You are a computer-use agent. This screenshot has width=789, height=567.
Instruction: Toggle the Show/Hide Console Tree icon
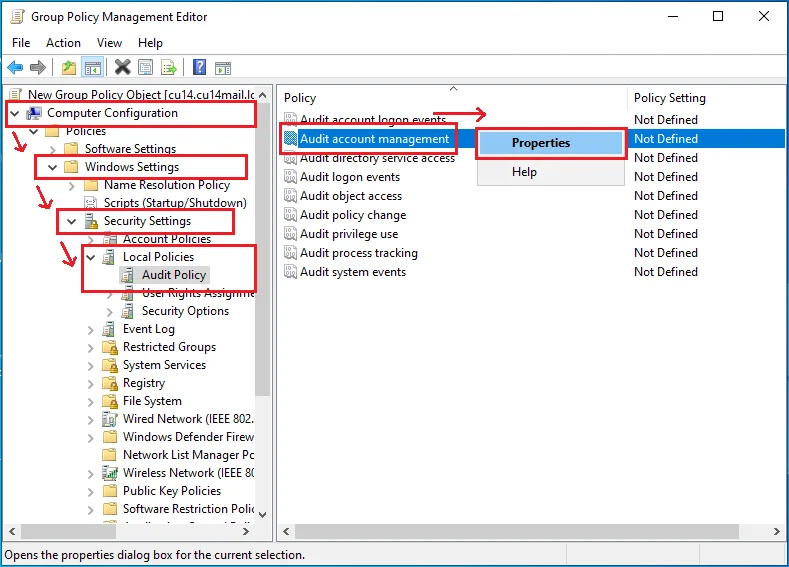pyautogui.click(x=93, y=67)
